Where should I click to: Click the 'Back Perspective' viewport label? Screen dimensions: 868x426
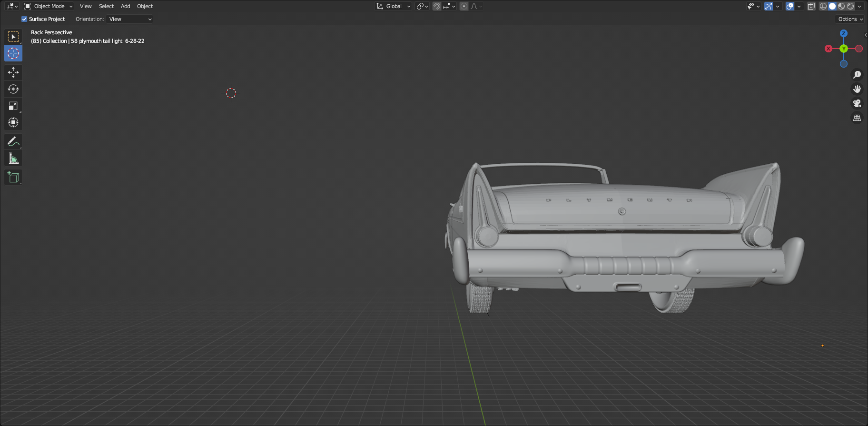pyautogui.click(x=51, y=32)
